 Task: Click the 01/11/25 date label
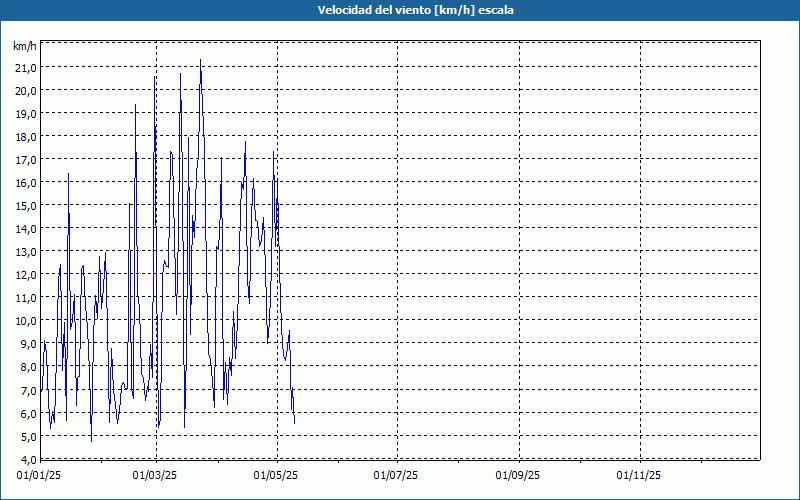click(x=639, y=476)
